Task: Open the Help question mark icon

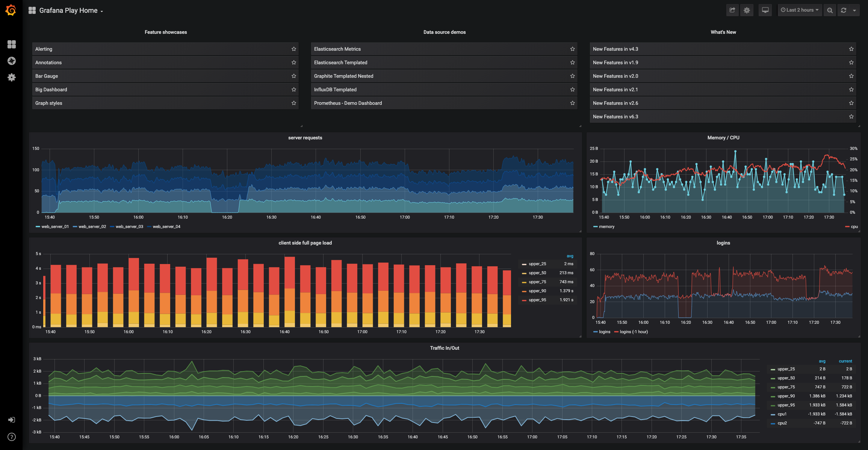Action: 12,437
